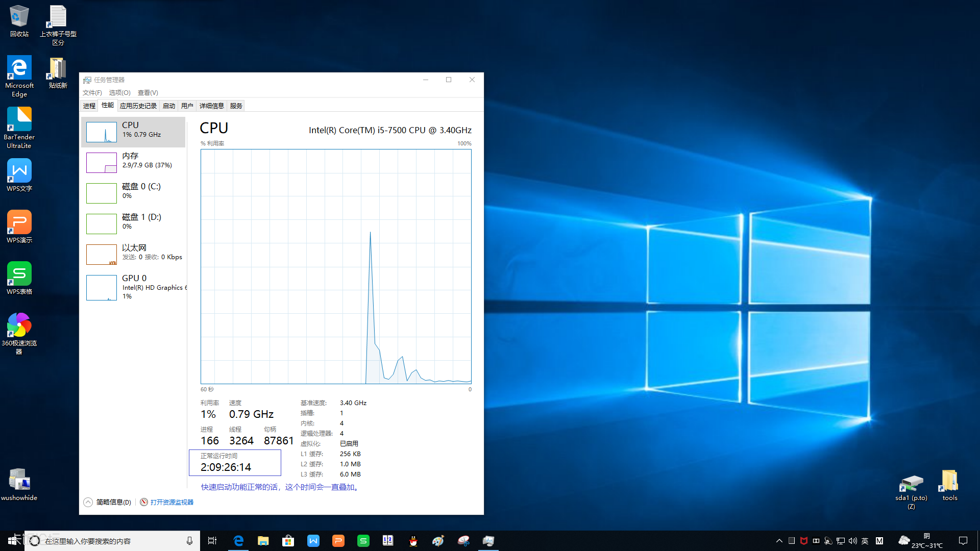
Task: Click the network tray icon
Action: coord(841,541)
